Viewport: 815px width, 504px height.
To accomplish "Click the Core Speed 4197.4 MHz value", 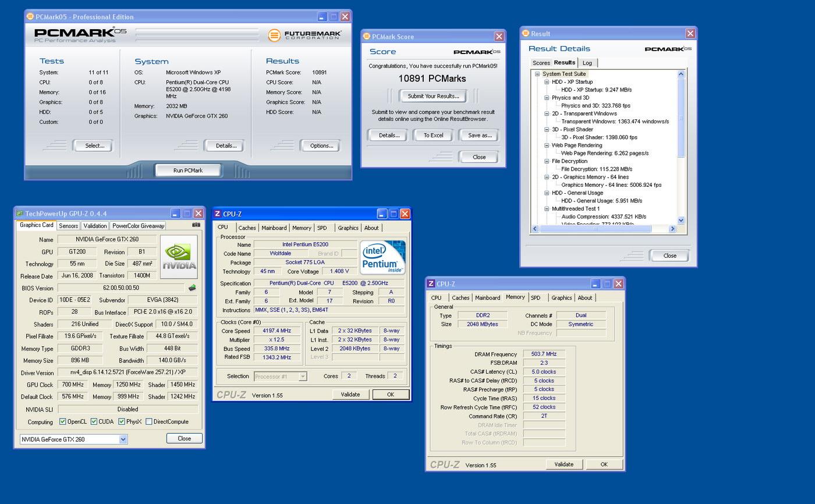I will point(277,331).
